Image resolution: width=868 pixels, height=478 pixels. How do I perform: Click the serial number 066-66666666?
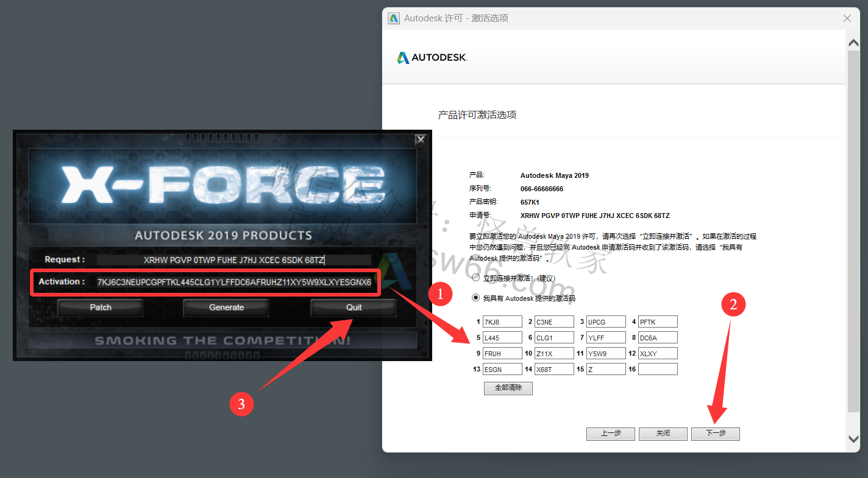[x=542, y=189]
